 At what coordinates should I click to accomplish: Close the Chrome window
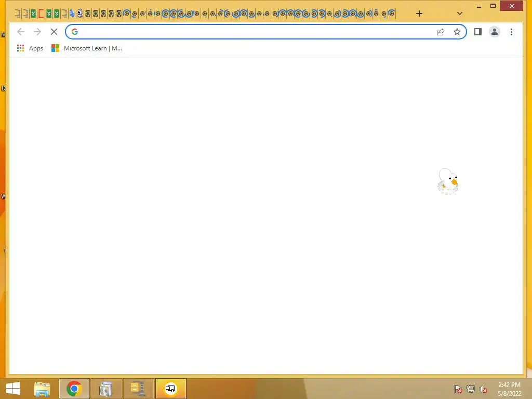tap(512, 6)
